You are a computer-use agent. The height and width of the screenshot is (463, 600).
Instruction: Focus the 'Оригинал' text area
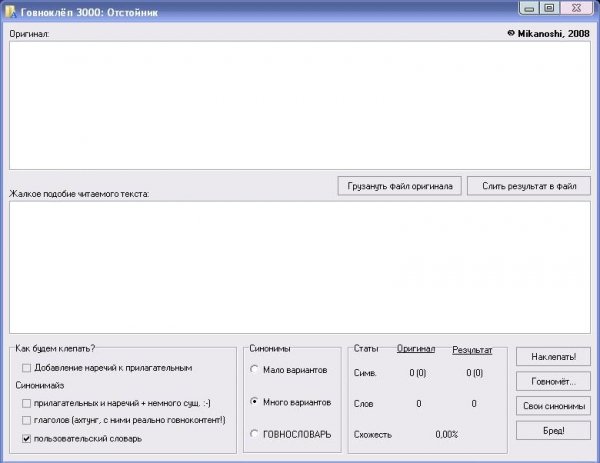(x=300, y=104)
